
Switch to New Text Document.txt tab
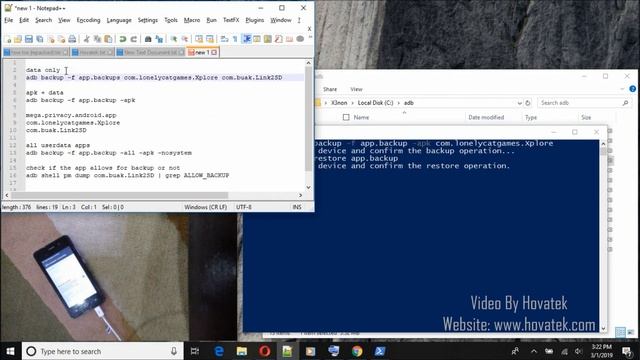[x=150, y=52]
